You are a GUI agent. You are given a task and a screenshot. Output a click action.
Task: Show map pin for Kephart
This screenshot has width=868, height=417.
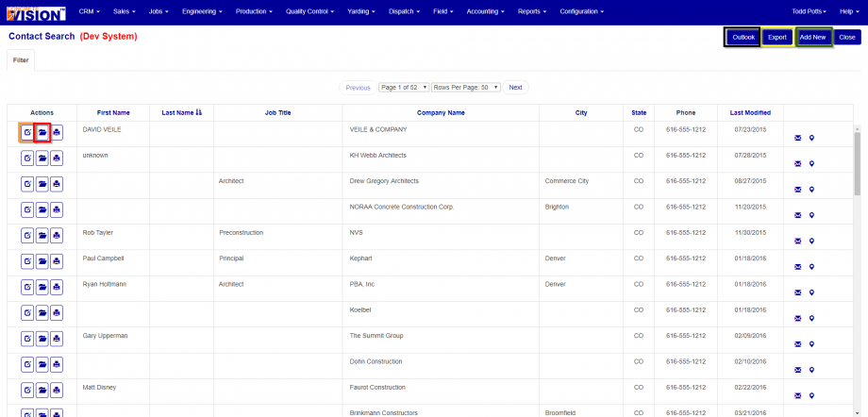coord(811,267)
